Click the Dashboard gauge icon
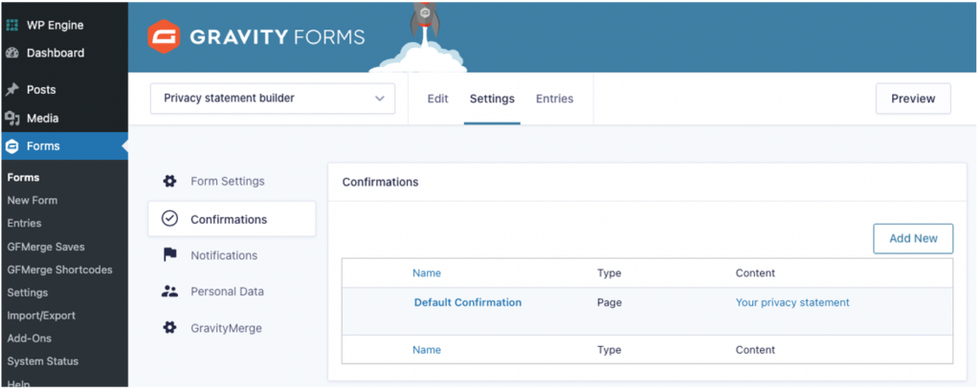Image resolution: width=980 pixels, height=392 pixels. [12, 53]
